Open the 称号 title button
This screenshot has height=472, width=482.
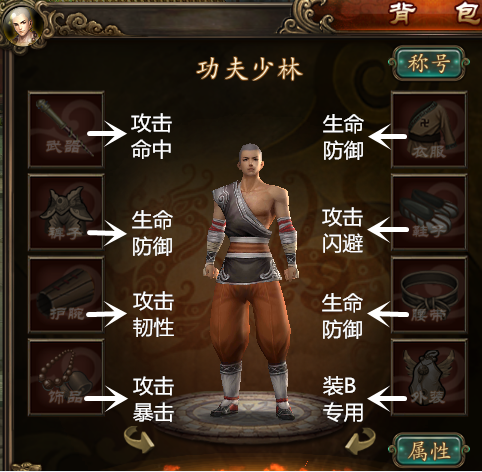click(x=429, y=63)
